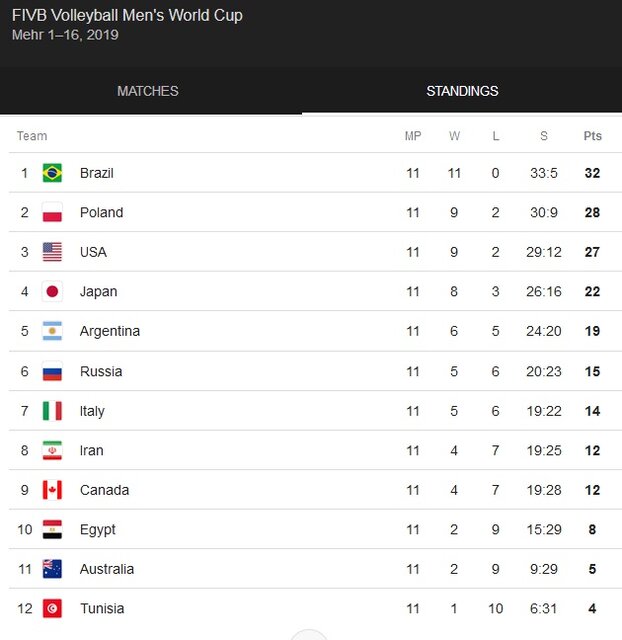622x640 pixels.
Task: Click the Australia flag icon
Action: point(52,569)
